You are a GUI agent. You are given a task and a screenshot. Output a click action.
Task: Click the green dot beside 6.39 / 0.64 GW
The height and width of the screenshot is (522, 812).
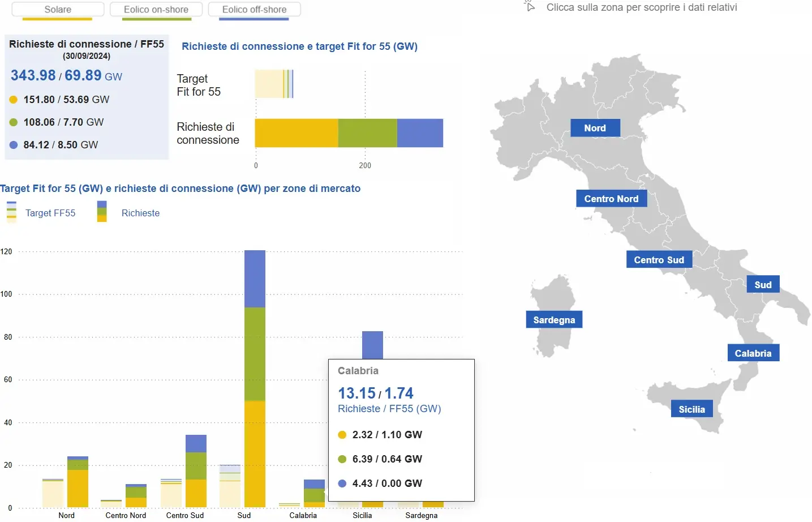[342, 459]
